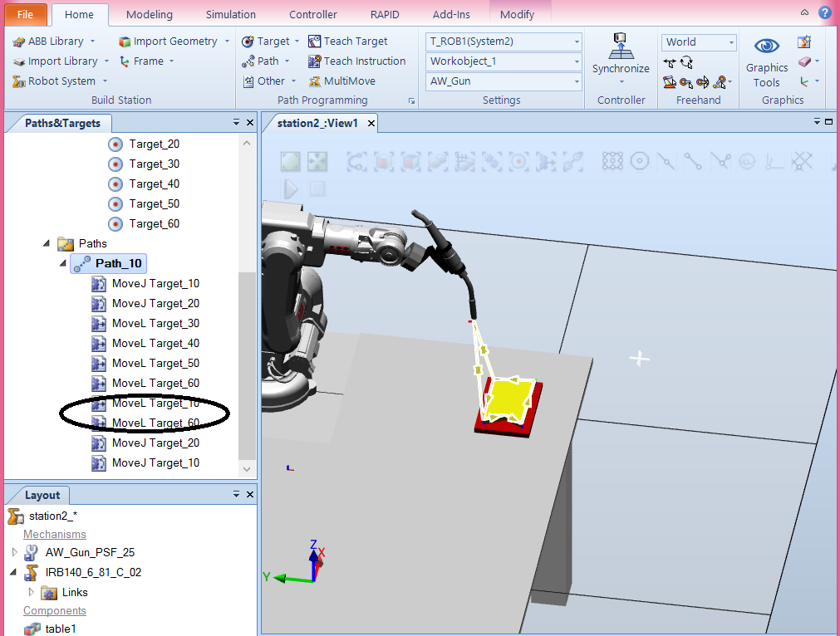
Task: Activate the jog joint freehand mode
Action: (x=669, y=81)
